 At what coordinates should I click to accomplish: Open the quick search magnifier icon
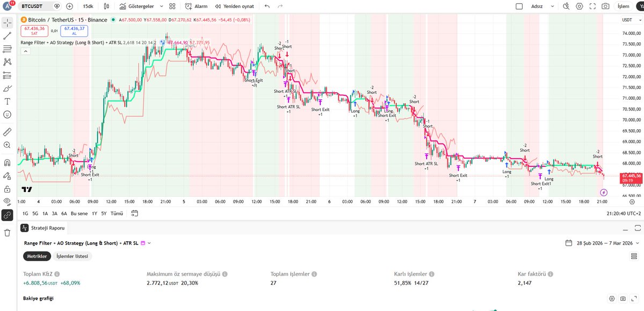[x=567, y=7]
